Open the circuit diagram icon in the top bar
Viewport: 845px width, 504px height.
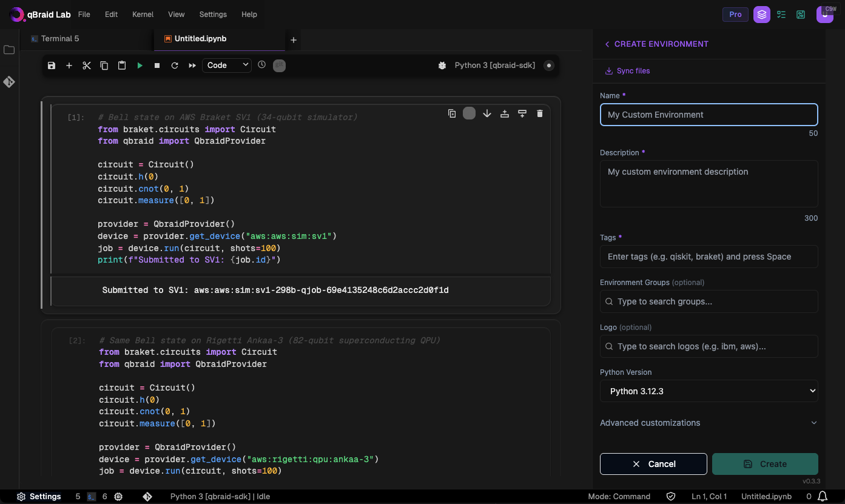coord(801,15)
